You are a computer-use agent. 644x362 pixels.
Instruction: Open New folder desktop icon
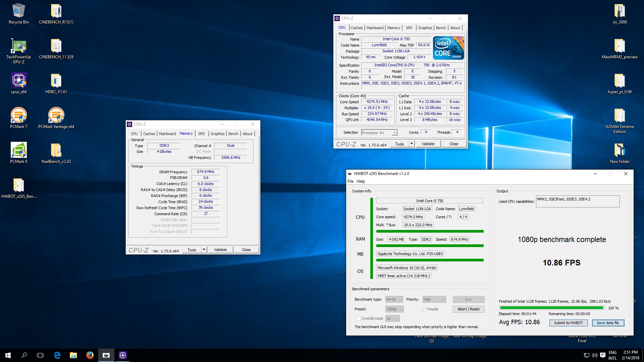[620, 154]
